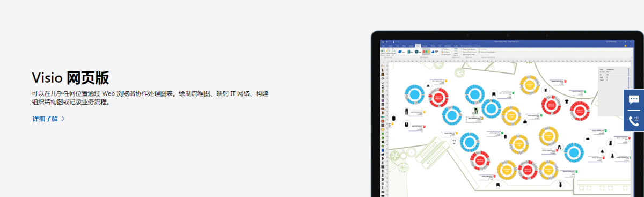Click the chevron arrow next to 详细了解
Image resolution: width=644 pixels, height=197 pixels.
(63, 119)
